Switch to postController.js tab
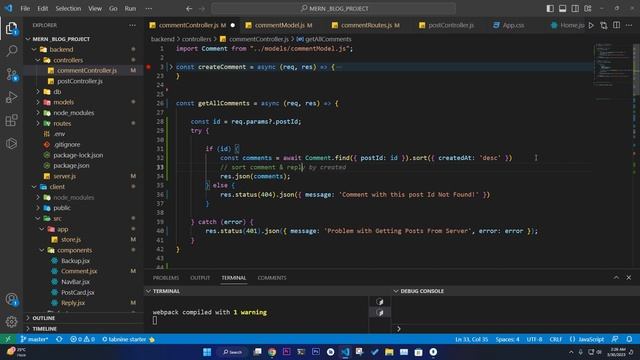 click(451, 25)
